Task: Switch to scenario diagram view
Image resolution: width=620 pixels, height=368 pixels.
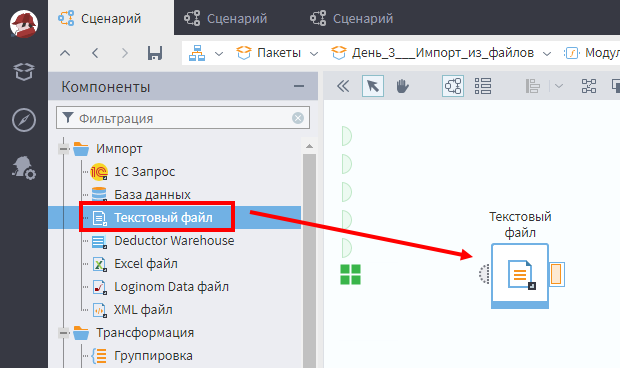Action: click(453, 86)
